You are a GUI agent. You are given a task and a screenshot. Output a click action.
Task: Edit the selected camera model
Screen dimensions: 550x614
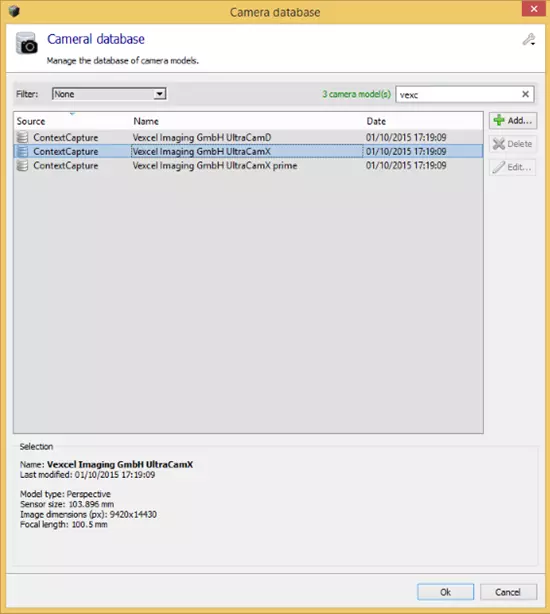click(513, 167)
